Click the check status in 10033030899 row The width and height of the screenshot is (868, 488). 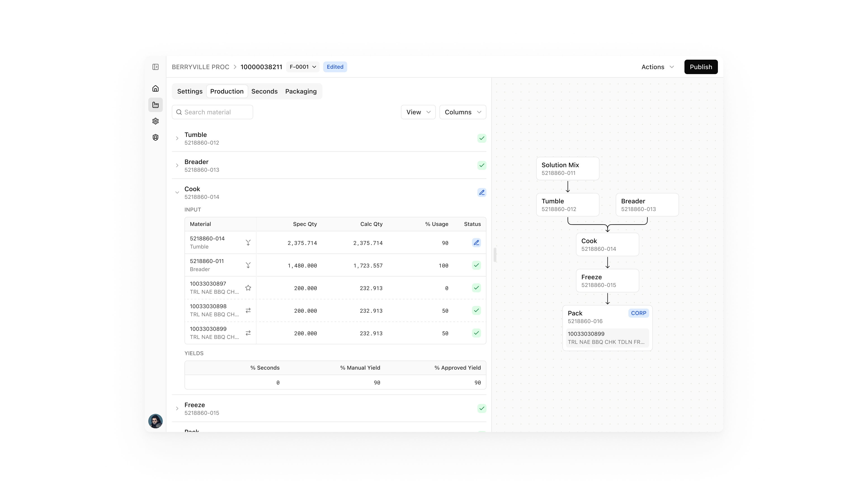476,333
